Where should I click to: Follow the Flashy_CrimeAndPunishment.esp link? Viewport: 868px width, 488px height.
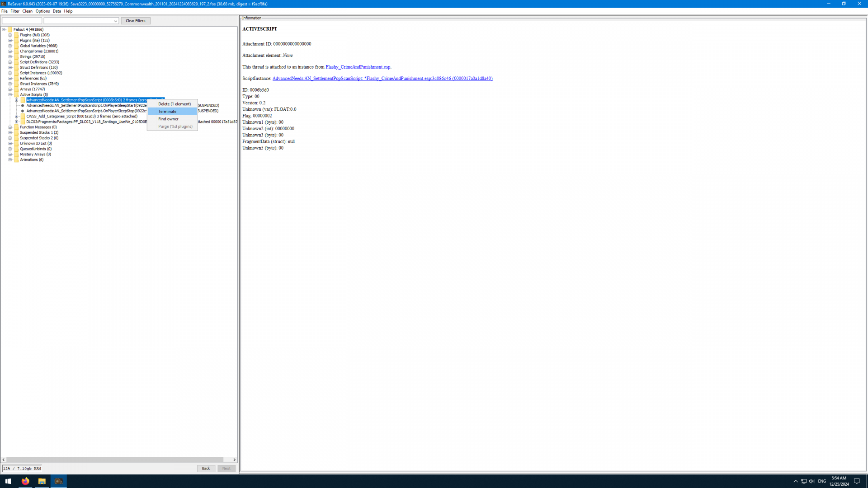(358, 67)
